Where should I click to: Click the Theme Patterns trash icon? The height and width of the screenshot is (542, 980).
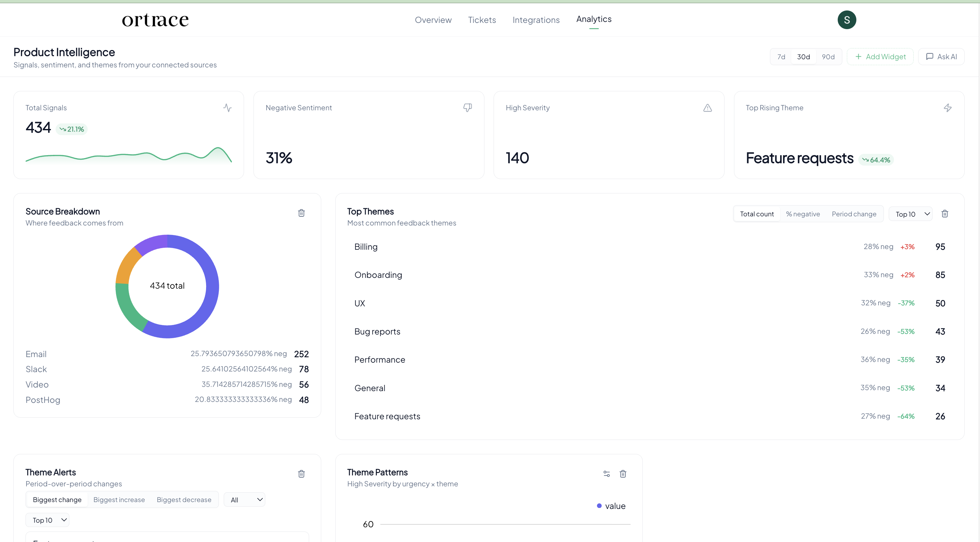pos(623,474)
